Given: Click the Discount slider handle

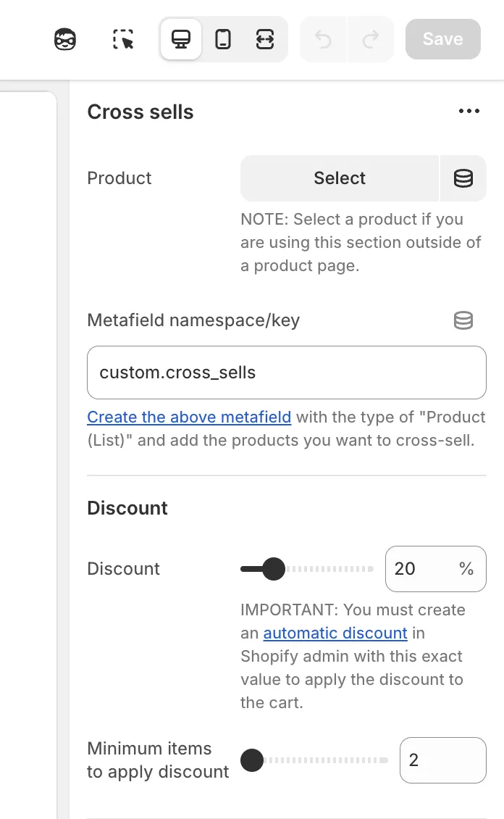Looking at the screenshot, I should pos(273,569).
